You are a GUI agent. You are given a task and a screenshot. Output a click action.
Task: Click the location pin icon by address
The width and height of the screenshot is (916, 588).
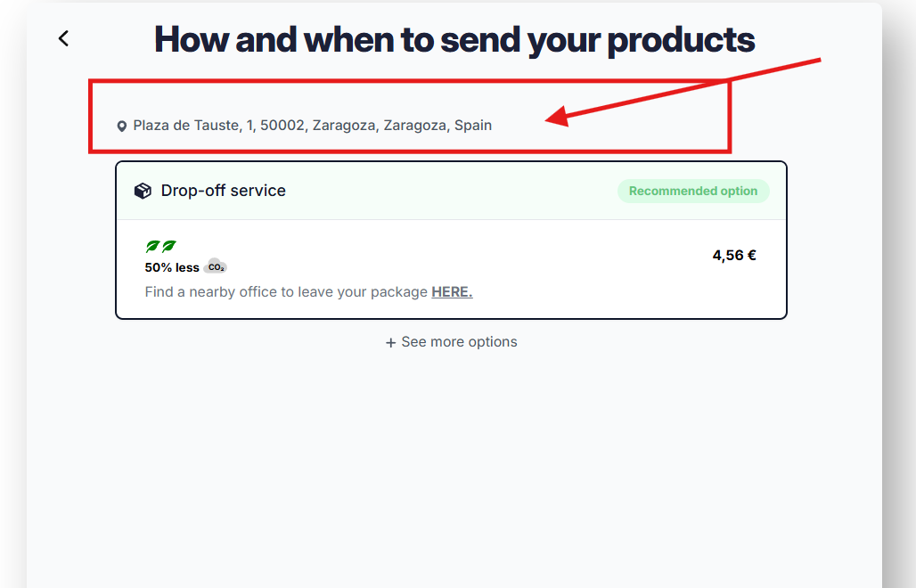pos(121,127)
